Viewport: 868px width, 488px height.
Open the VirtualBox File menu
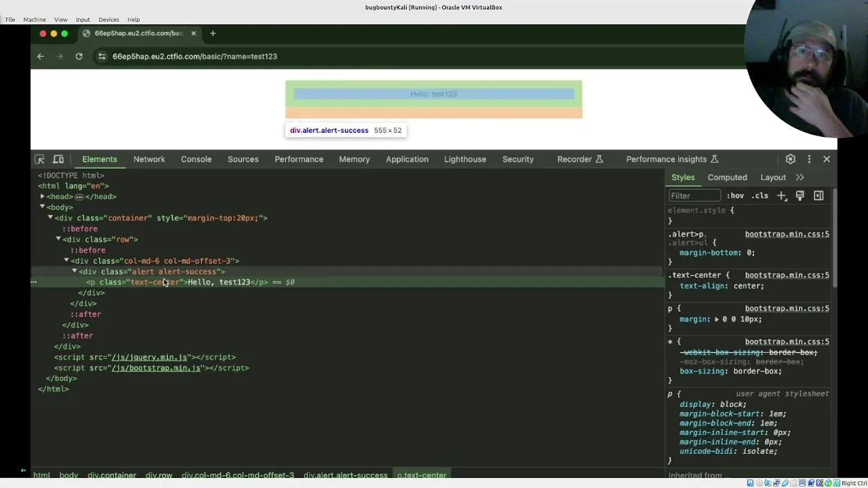[10, 20]
